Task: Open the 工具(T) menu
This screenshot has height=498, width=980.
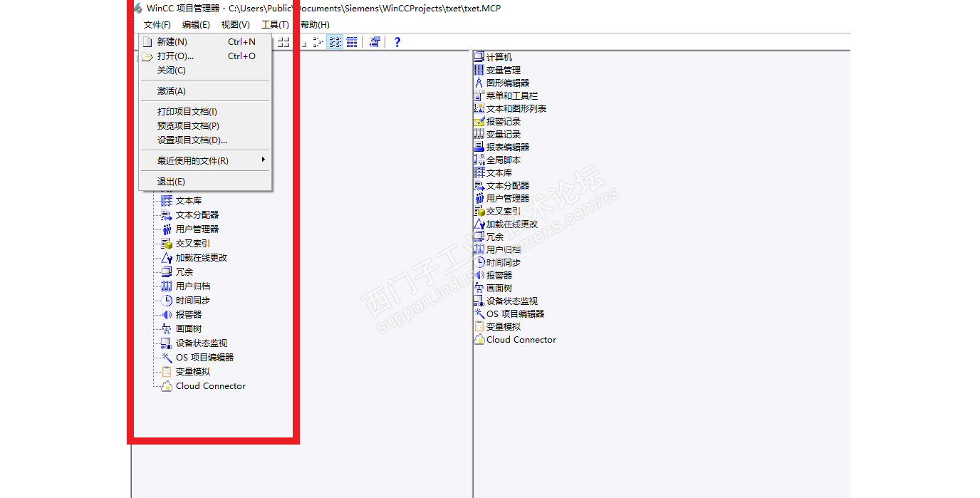Action: (x=275, y=25)
